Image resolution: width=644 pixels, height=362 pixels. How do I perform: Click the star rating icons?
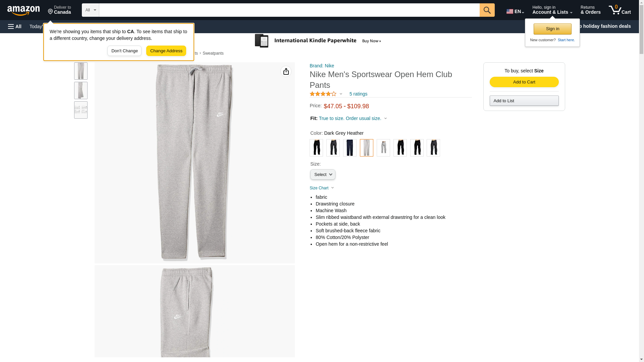pyautogui.click(x=323, y=94)
